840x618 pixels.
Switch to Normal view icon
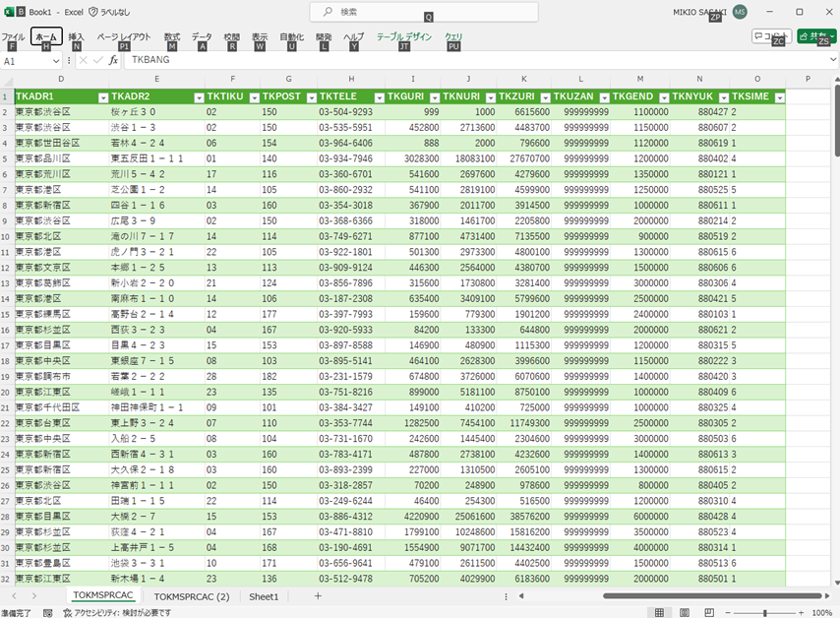pos(659,612)
